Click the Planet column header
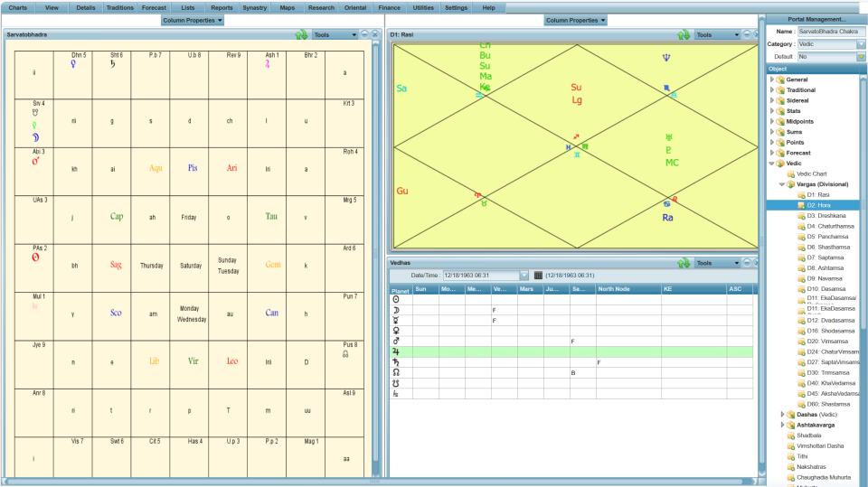The height and width of the screenshot is (487, 868). point(401,290)
